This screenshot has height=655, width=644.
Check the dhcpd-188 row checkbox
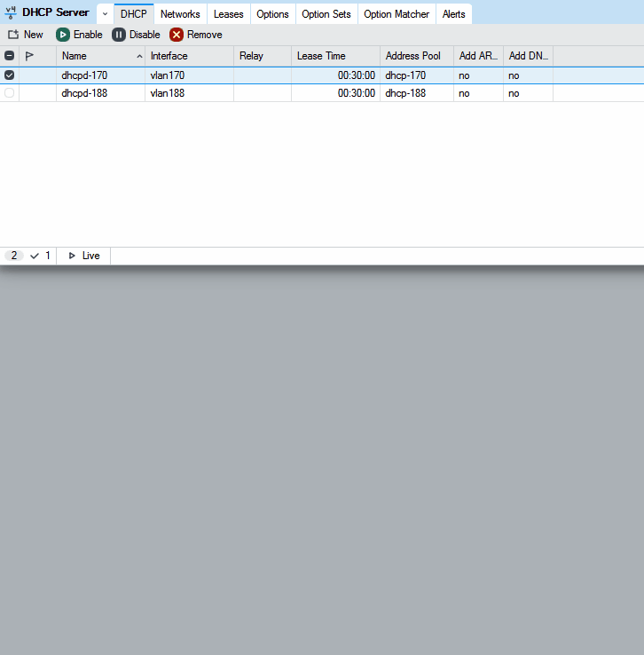(9, 92)
